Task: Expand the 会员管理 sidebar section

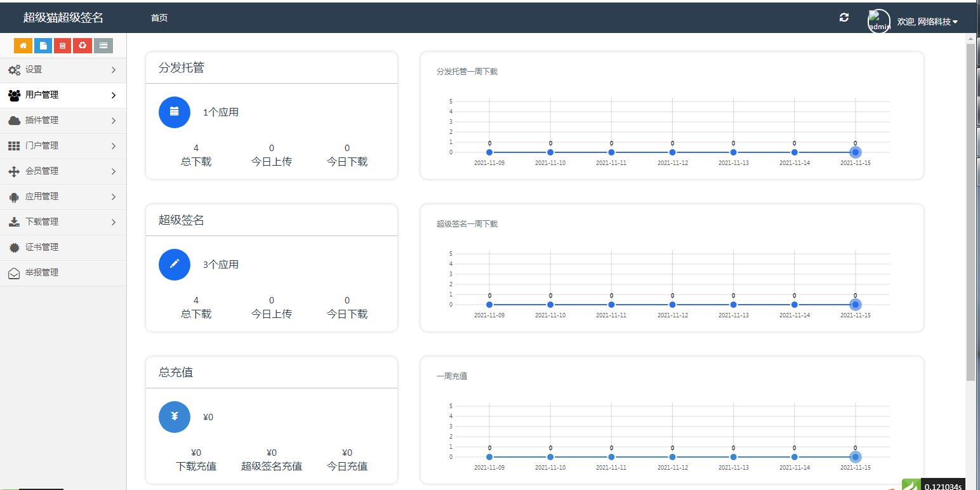Action: click(x=62, y=171)
